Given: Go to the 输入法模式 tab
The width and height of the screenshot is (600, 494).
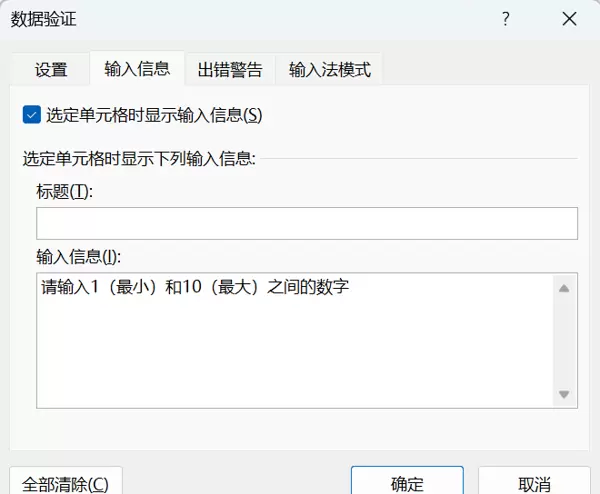Looking at the screenshot, I should point(329,70).
